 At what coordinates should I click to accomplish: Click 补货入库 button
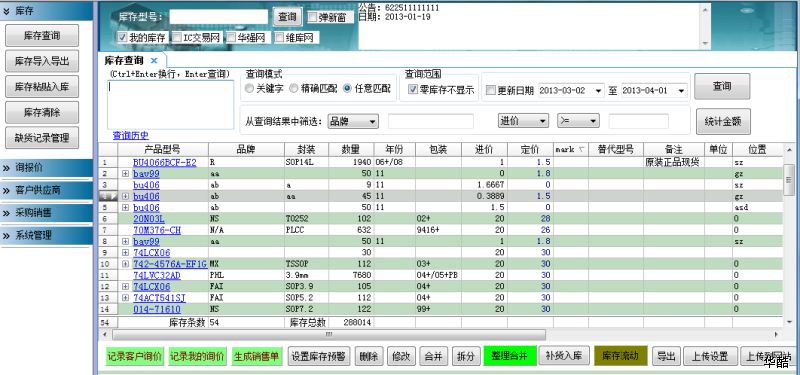(564, 355)
